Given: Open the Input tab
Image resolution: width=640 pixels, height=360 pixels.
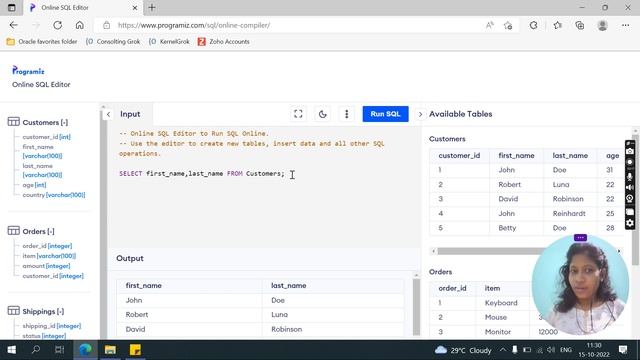Looking at the screenshot, I should [130, 114].
